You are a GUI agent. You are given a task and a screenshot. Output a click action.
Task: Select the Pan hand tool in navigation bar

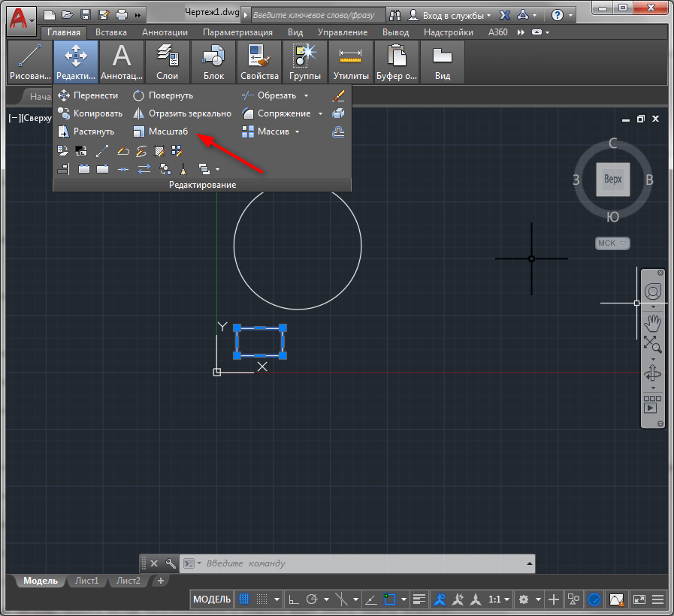653,323
